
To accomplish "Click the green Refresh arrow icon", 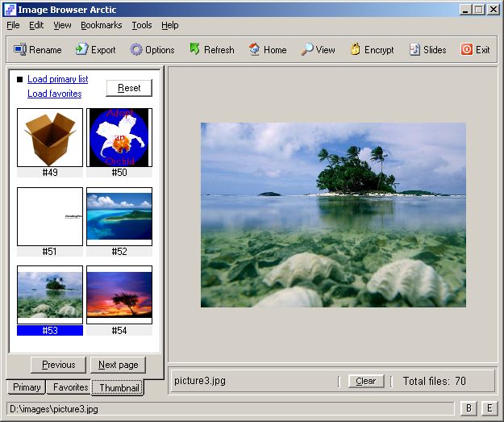I will (194, 49).
